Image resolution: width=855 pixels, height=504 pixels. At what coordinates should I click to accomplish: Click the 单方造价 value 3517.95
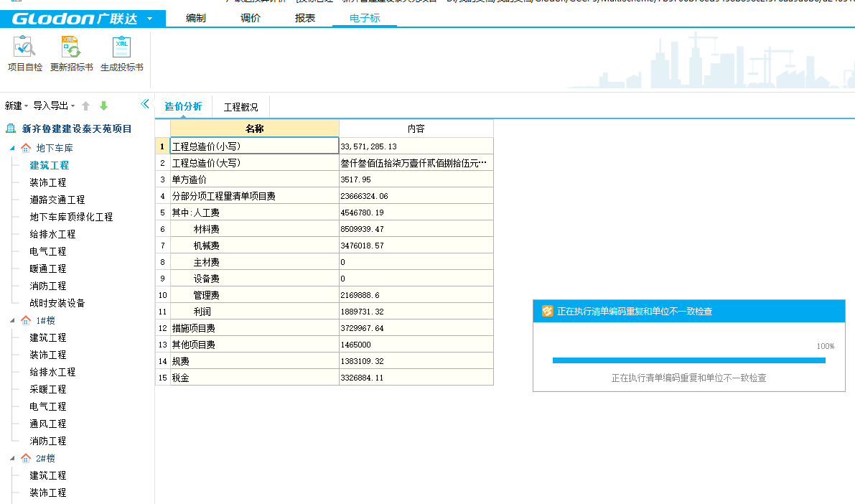click(416, 179)
